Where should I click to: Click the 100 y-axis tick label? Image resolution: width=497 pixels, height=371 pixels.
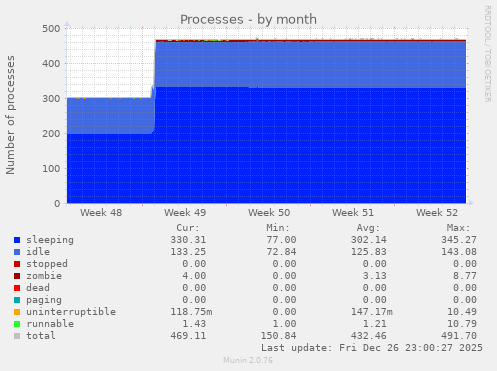pos(51,169)
